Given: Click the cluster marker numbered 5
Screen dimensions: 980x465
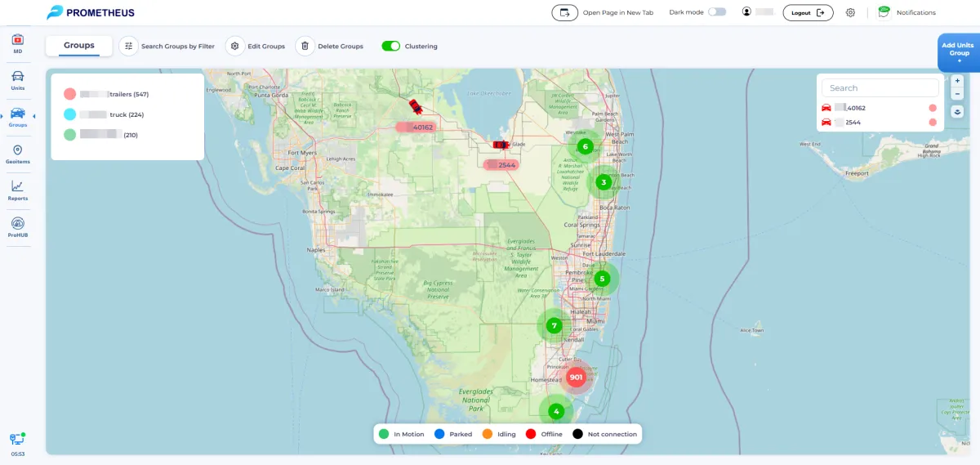Looking at the screenshot, I should click(602, 279).
